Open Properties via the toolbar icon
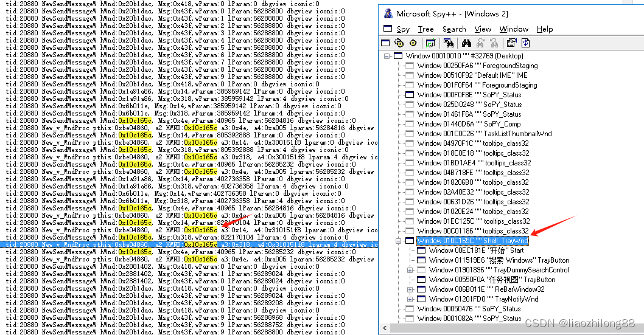The image size is (644, 335). 511,43
